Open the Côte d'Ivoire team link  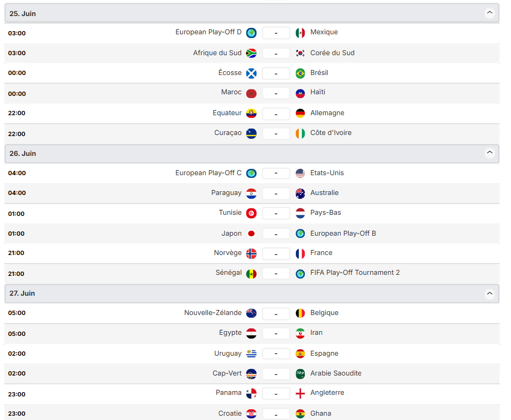click(x=330, y=133)
